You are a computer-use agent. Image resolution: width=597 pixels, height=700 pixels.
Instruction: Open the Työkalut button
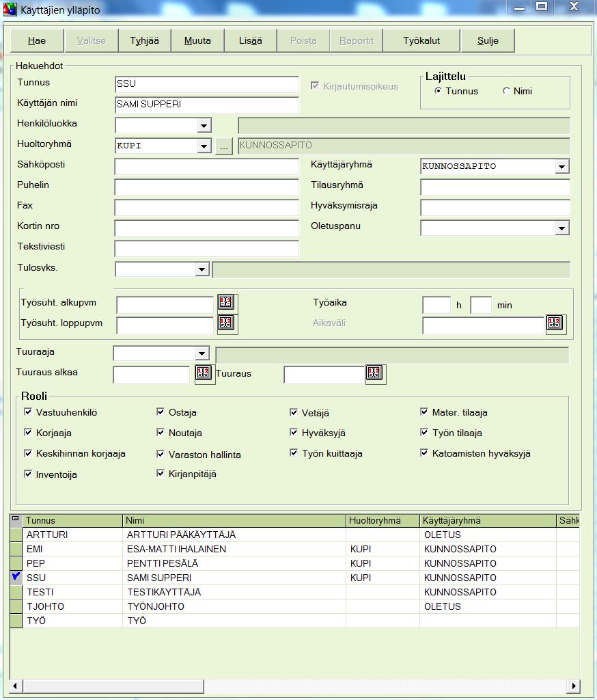(x=421, y=40)
